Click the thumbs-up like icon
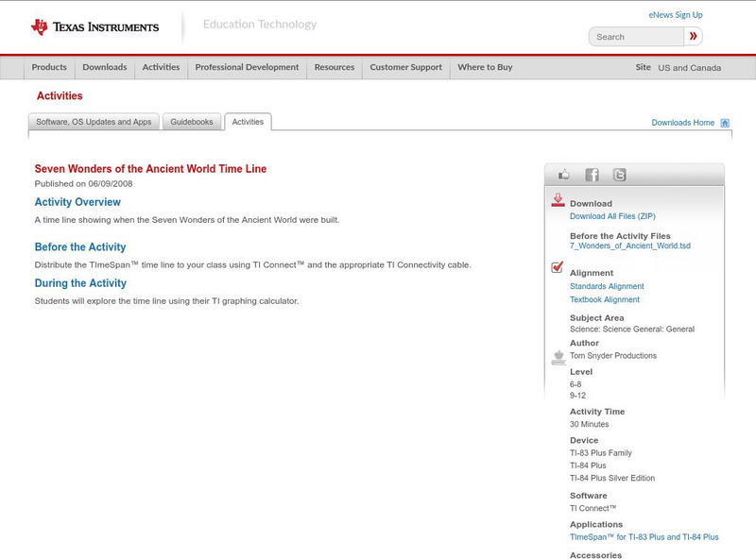 564,175
